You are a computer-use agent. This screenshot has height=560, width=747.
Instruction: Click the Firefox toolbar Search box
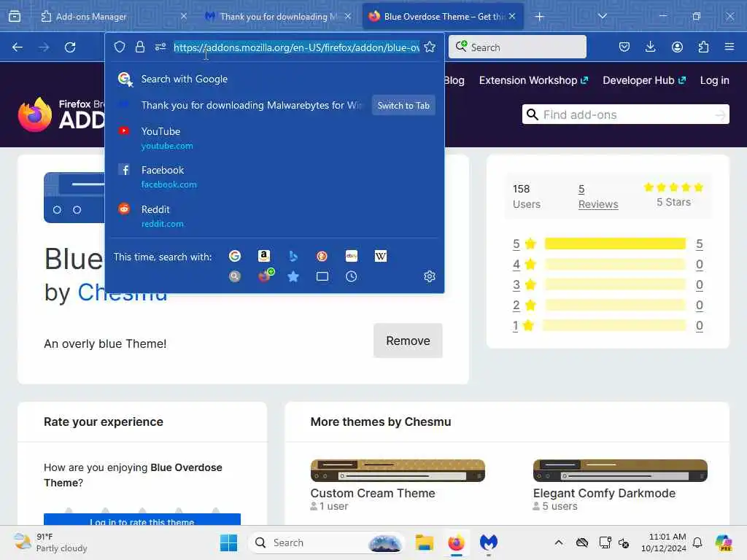pyautogui.click(x=517, y=47)
